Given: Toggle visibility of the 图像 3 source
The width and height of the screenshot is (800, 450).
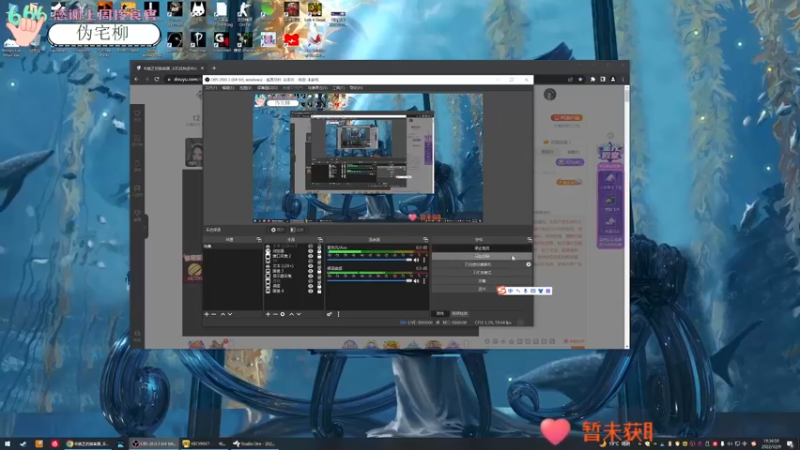Looking at the screenshot, I should coord(310,271).
